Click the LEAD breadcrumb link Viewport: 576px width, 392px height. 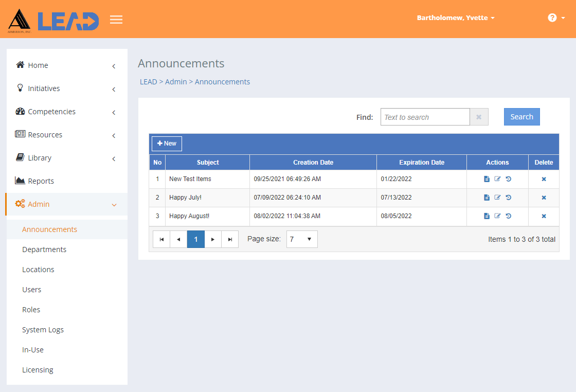point(149,82)
